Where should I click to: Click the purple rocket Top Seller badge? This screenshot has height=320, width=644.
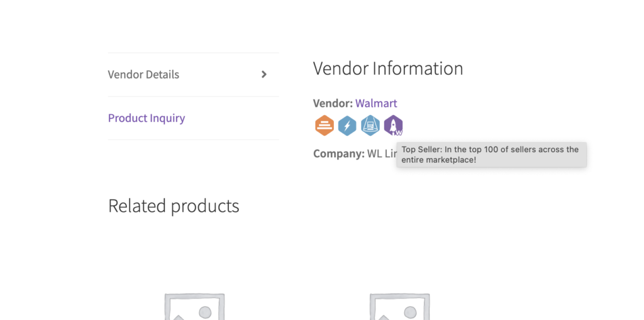(394, 125)
